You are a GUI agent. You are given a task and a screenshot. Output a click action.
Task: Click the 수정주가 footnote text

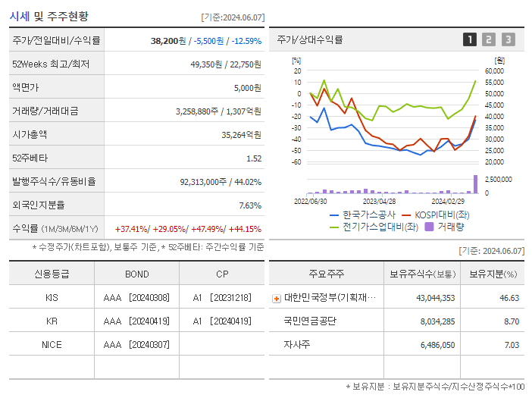(148, 247)
